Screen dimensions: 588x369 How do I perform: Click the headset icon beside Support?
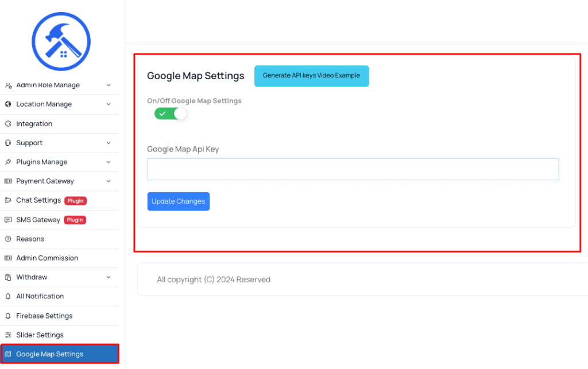point(8,143)
